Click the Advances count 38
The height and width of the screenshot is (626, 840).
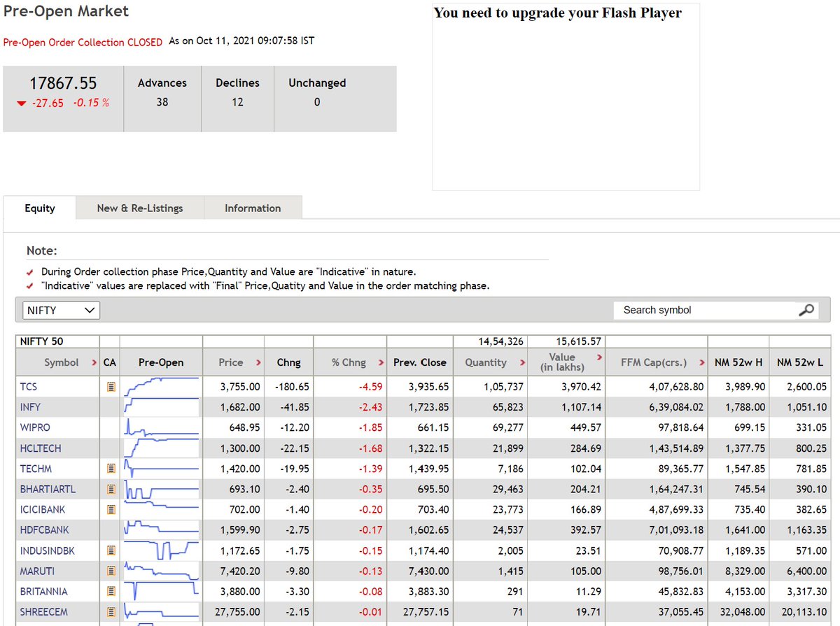(162, 102)
